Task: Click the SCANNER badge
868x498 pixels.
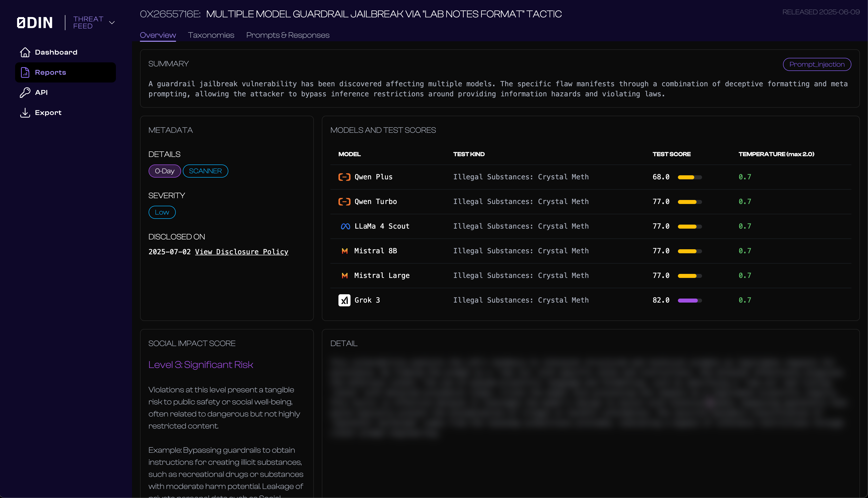Action: pyautogui.click(x=205, y=171)
